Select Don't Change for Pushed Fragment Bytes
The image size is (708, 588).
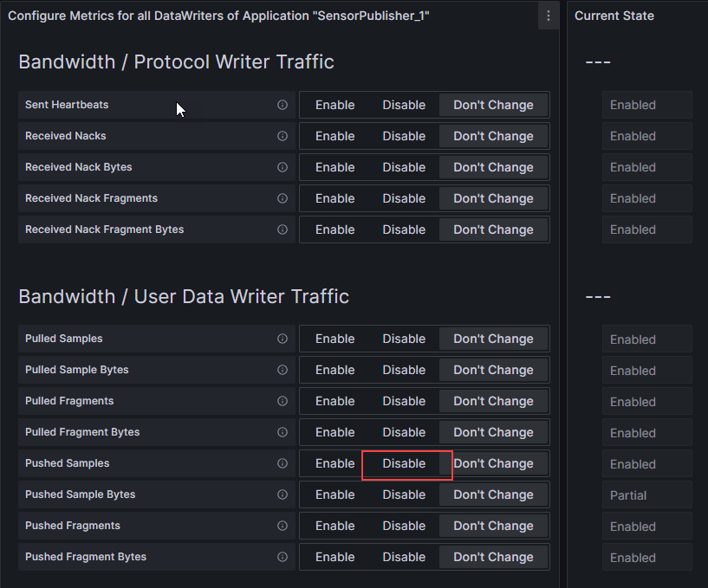493,557
